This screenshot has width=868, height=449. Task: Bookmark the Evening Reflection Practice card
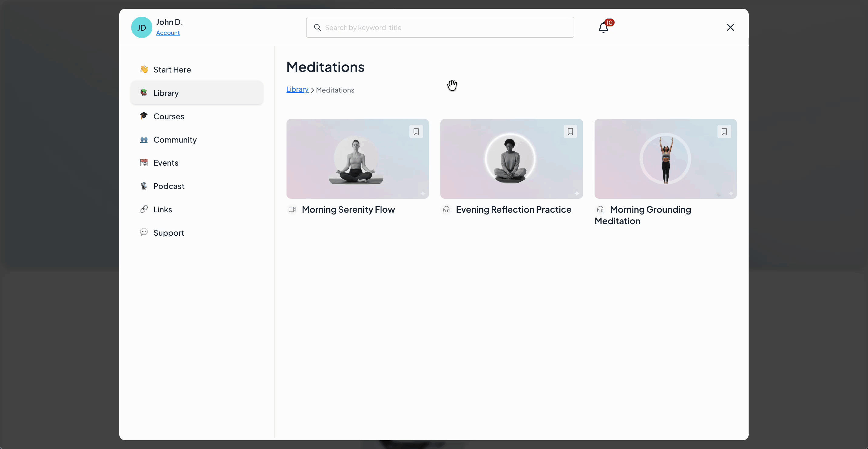(x=570, y=131)
